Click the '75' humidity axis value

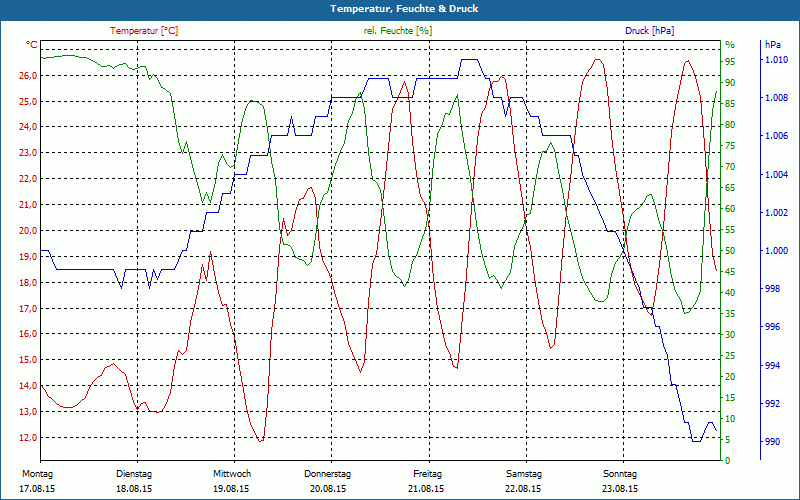pos(730,146)
